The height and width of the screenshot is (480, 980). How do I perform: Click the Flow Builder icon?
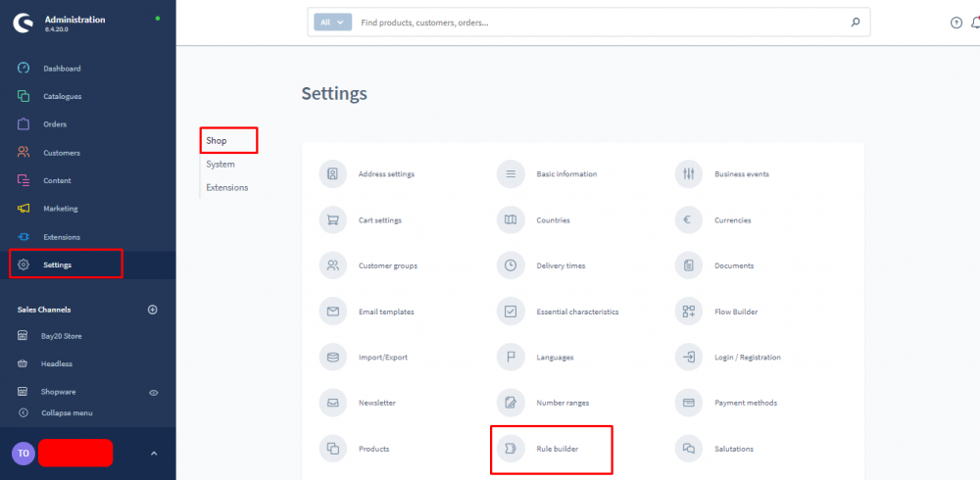click(x=688, y=312)
